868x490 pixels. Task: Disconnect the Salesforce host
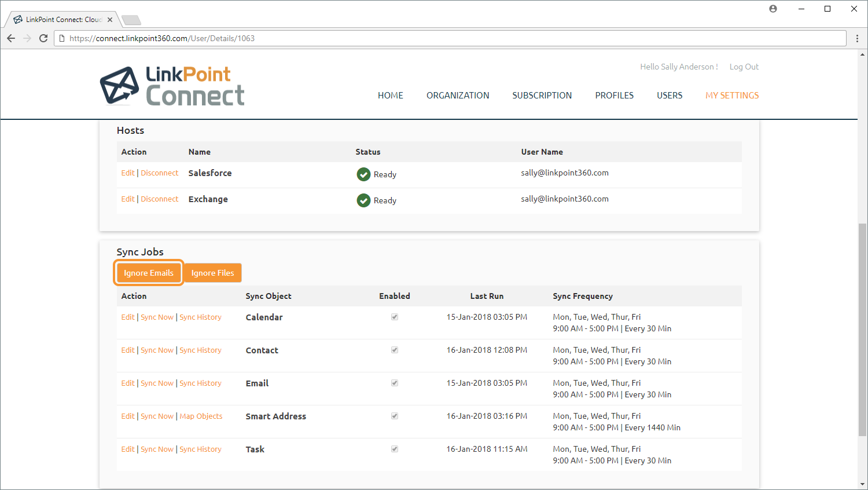point(160,173)
